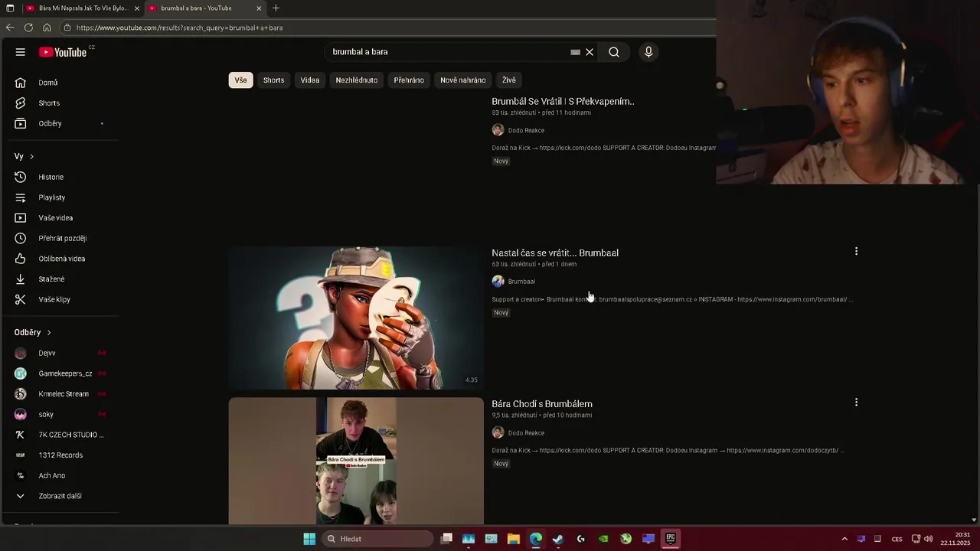Screen dimensions: 980x551
Task: Click browser back arrow
Action: tap(10, 28)
